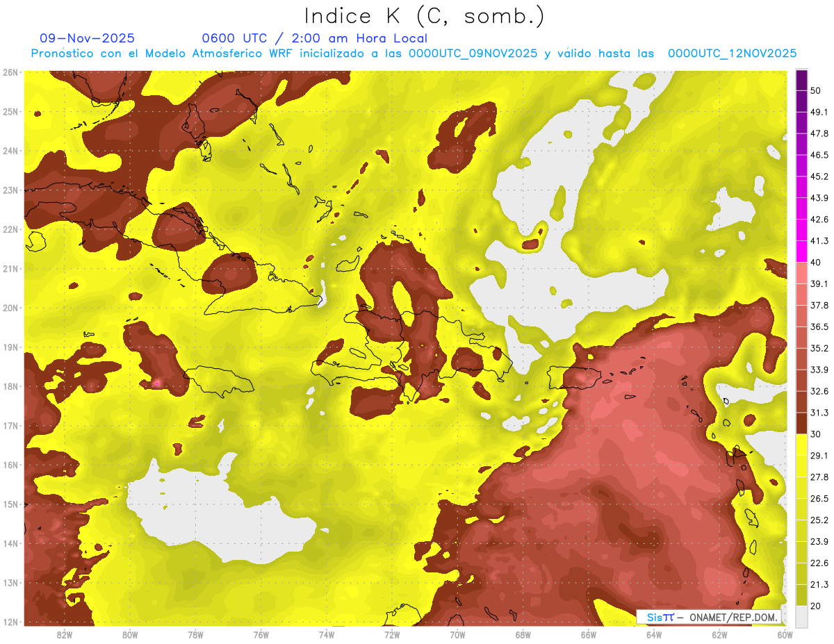Click the '82W' longitude axis label
This screenshot has height=644, width=834.
point(65,634)
